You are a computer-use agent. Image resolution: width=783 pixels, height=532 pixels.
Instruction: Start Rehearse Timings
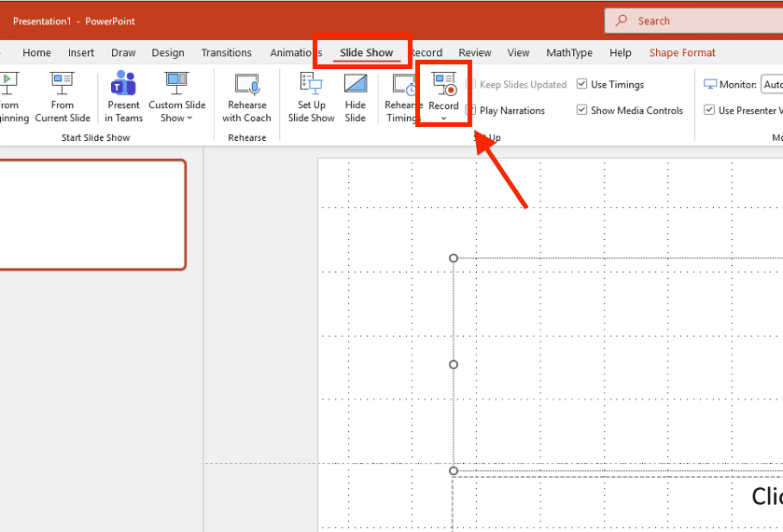click(x=402, y=97)
